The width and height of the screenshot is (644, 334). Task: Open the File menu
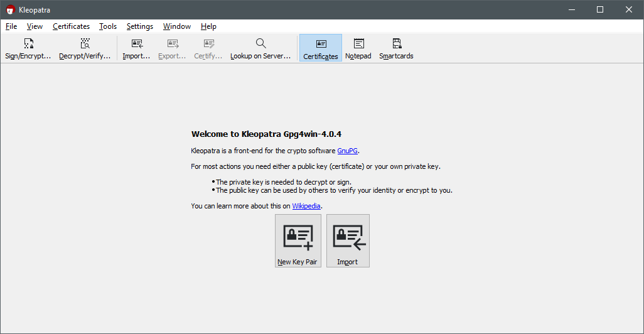point(11,26)
